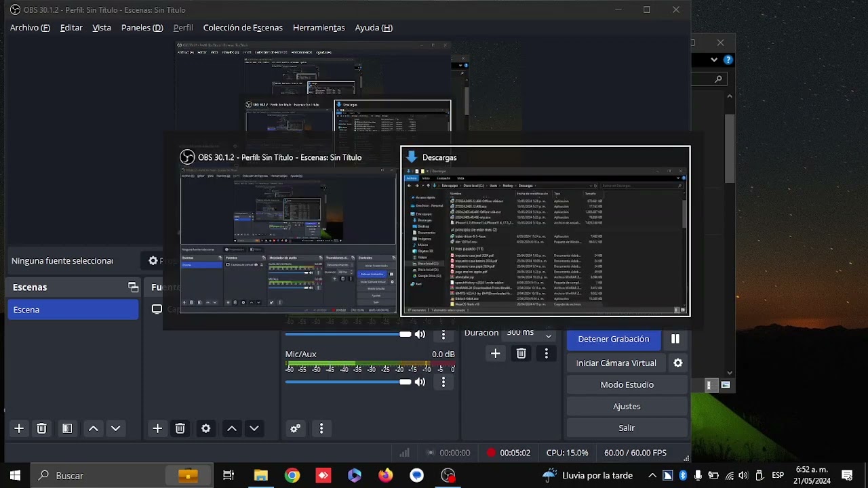Image resolution: width=868 pixels, height=488 pixels.
Task: Switch Explorer to large icons view
Action: click(x=726, y=385)
